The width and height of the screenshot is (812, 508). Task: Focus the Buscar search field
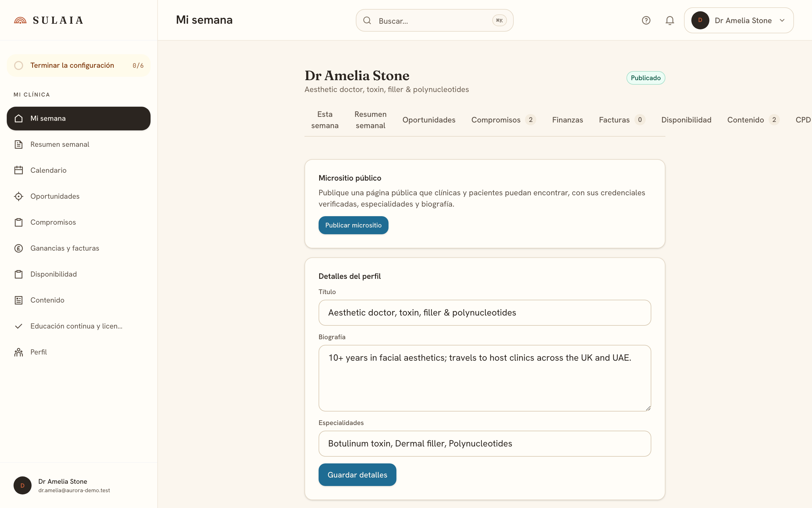434,21
